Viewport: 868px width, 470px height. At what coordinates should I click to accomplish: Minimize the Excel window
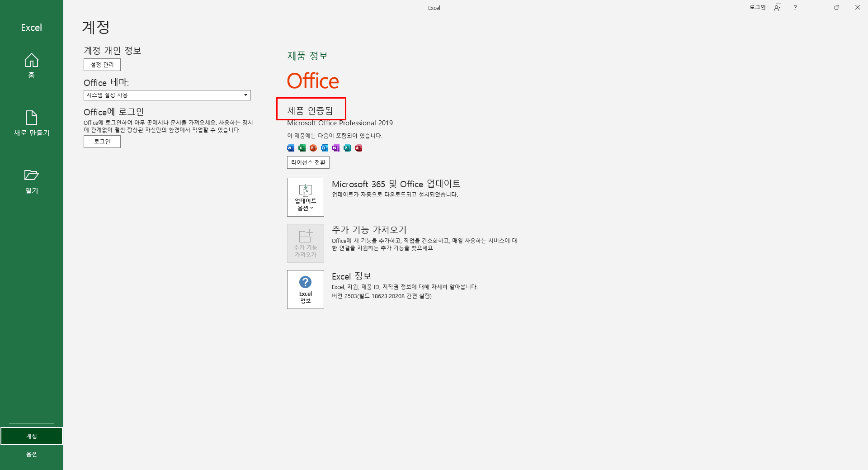click(816, 7)
